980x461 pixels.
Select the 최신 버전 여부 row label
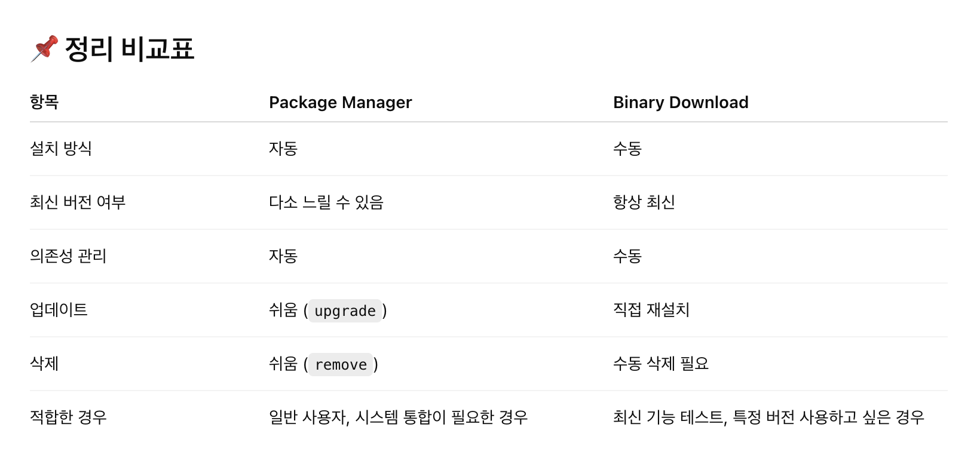click(78, 202)
